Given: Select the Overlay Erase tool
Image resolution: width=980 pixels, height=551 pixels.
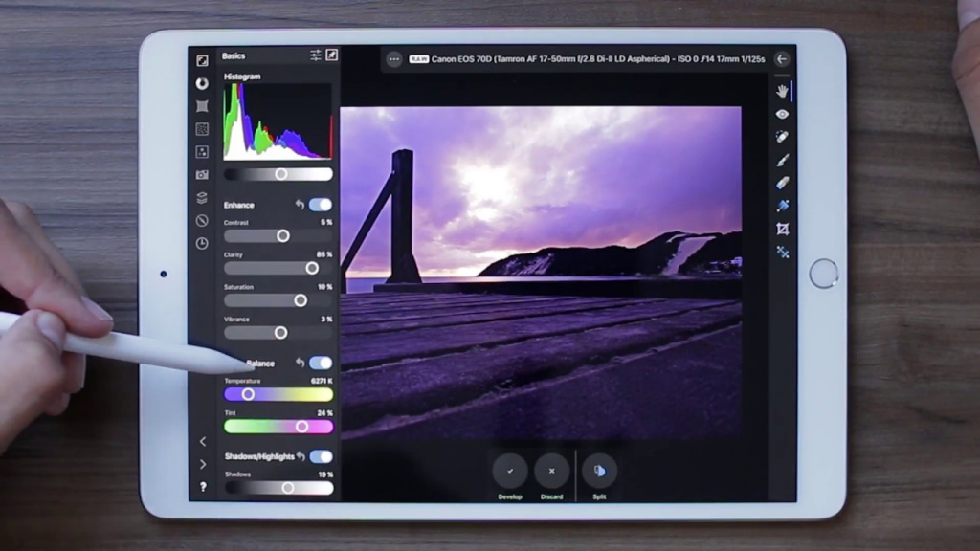Looking at the screenshot, I should coord(782,183).
